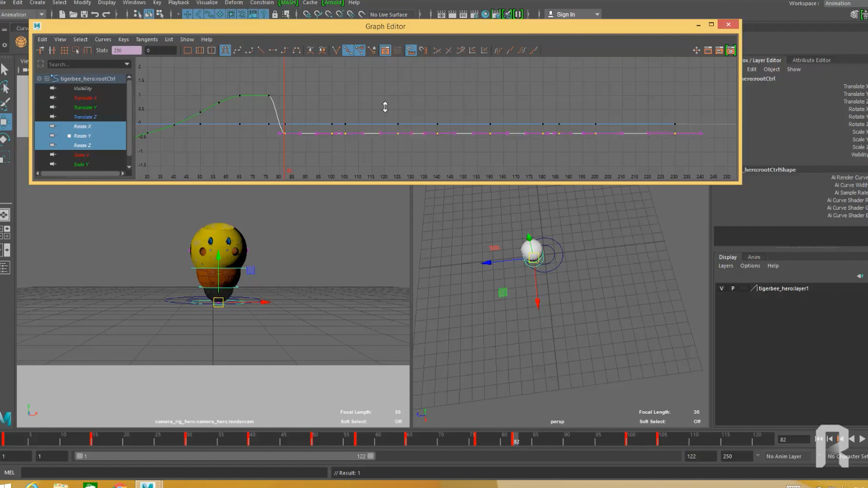Image resolution: width=868 pixels, height=488 pixels.
Task: Select the Translate Y channel
Action: (x=85, y=108)
